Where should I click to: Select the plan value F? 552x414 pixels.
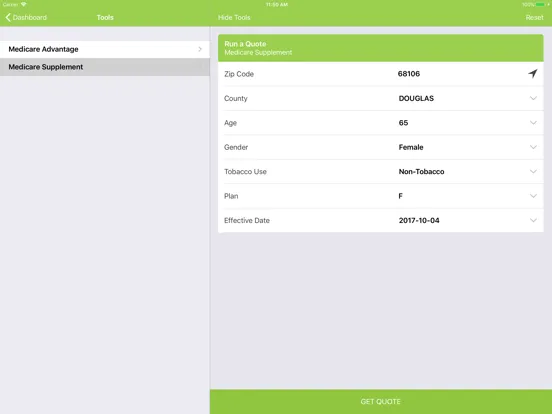pos(400,196)
